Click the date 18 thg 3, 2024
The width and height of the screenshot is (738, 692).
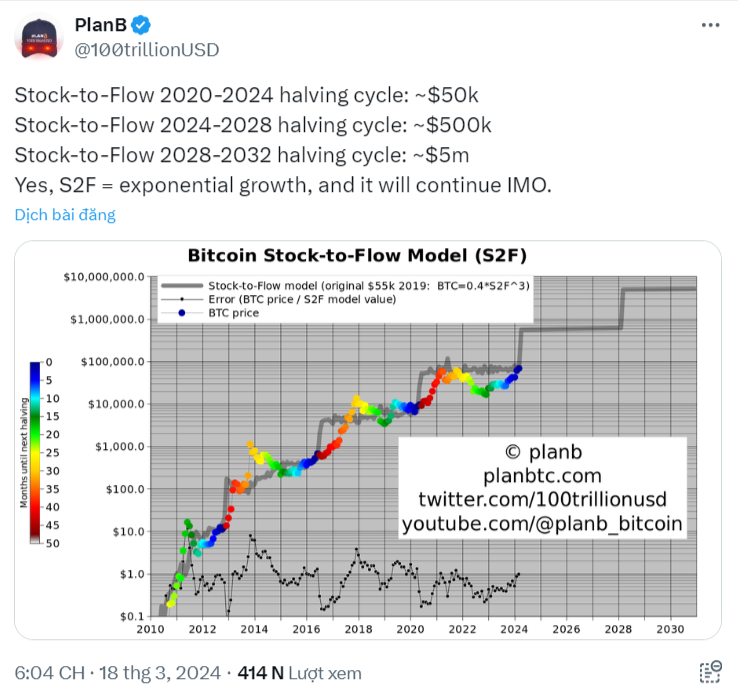click(x=160, y=673)
